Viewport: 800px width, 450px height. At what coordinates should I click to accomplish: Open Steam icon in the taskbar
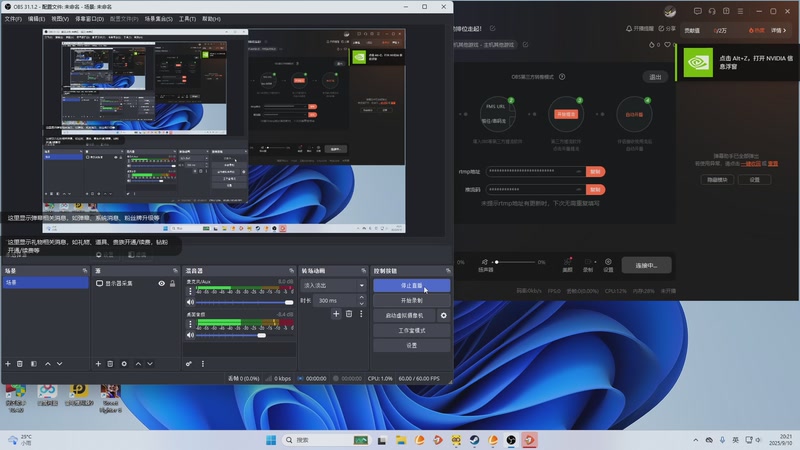474,440
